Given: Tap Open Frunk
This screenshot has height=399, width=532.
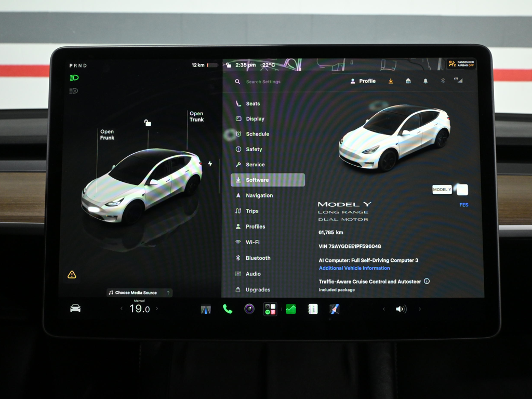Looking at the screenshot, I should tap(107, 135).
